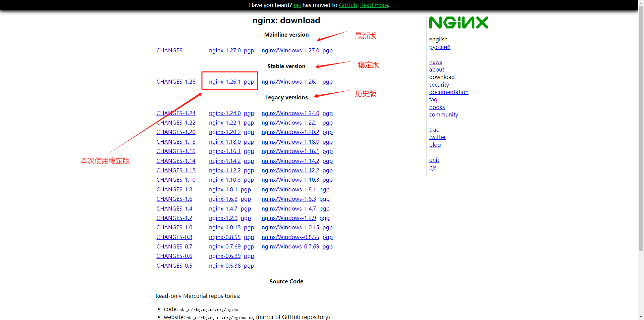Open CHANGES-1.2 link

pyautogui.click(x=174, y=218)
